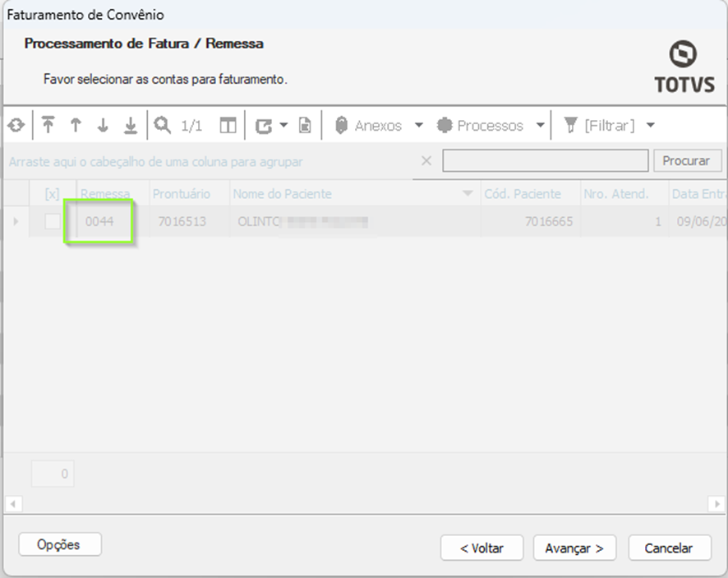Click the OLINTO patient name cell
The height and width of the screenshot is (578, 728).
tap(355, 221)
